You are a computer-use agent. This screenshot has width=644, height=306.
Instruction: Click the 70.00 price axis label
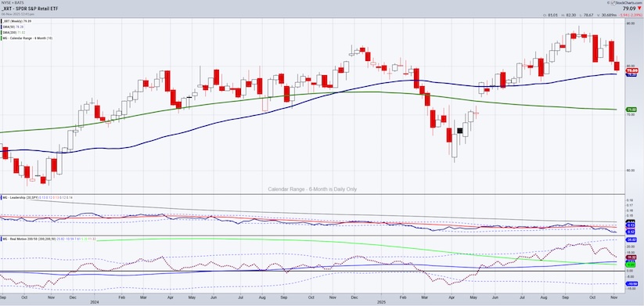pyautogui.click(x=630, y=114)
